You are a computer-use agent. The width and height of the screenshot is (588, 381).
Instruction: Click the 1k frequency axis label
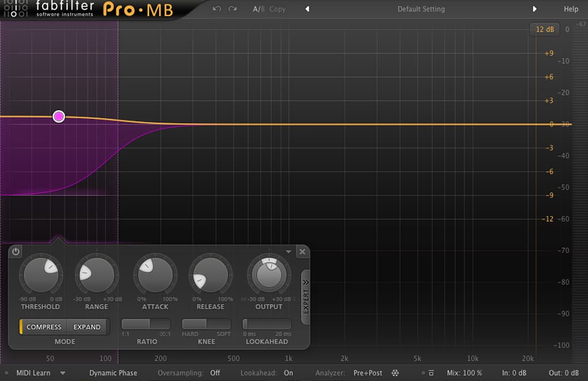point(288,359)
